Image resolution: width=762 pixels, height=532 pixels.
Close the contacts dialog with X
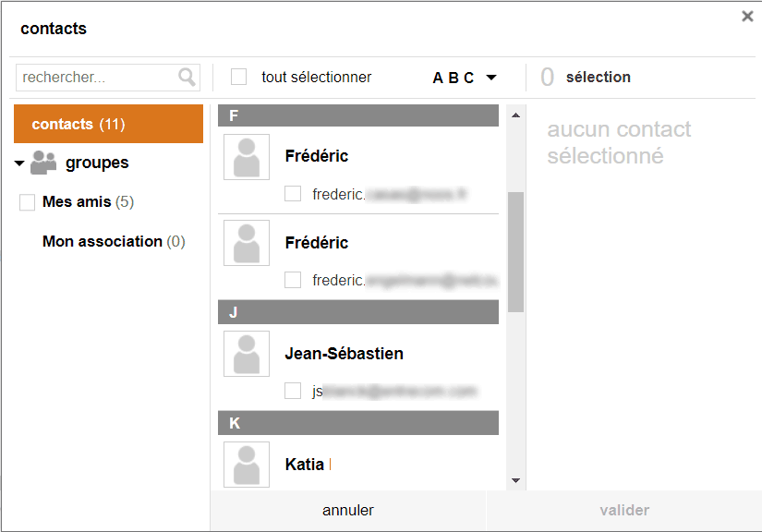pyautogui.click(x=747, y=17)
